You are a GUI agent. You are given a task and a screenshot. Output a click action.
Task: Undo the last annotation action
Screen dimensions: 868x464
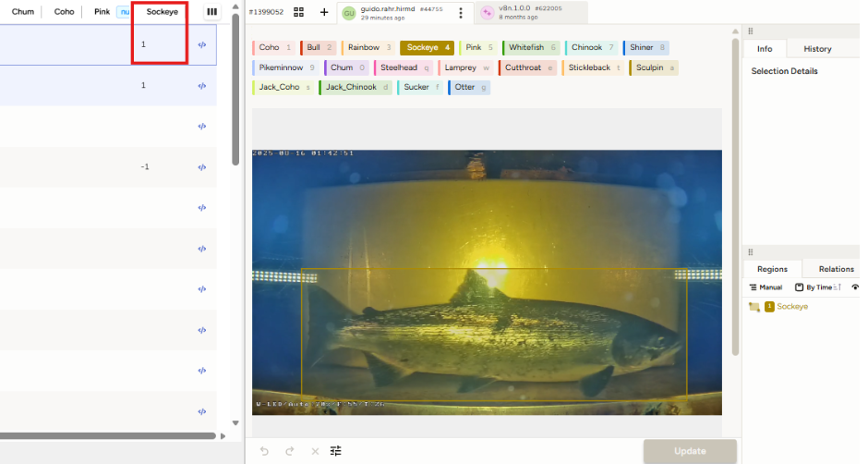coord(264,451)
